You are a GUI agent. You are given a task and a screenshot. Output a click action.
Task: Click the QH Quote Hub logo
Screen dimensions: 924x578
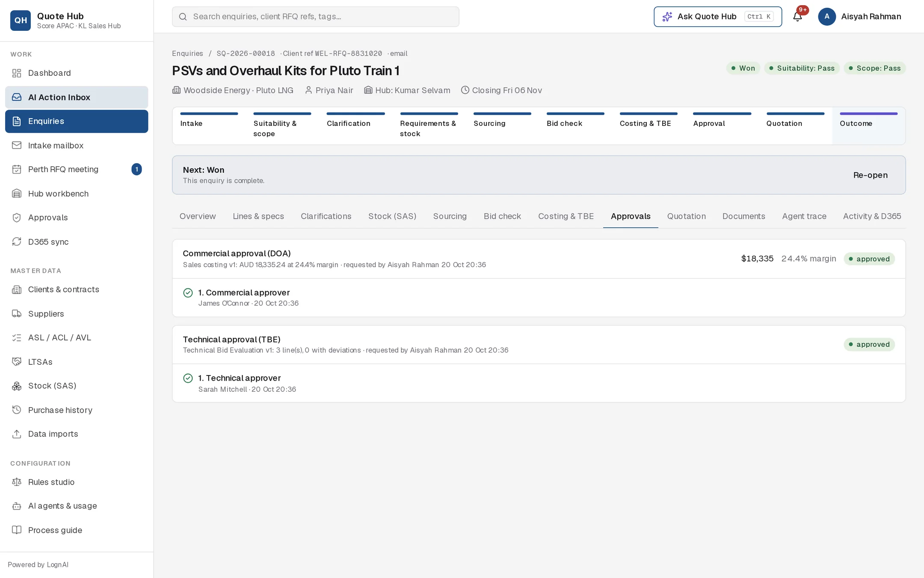[21, 21]
